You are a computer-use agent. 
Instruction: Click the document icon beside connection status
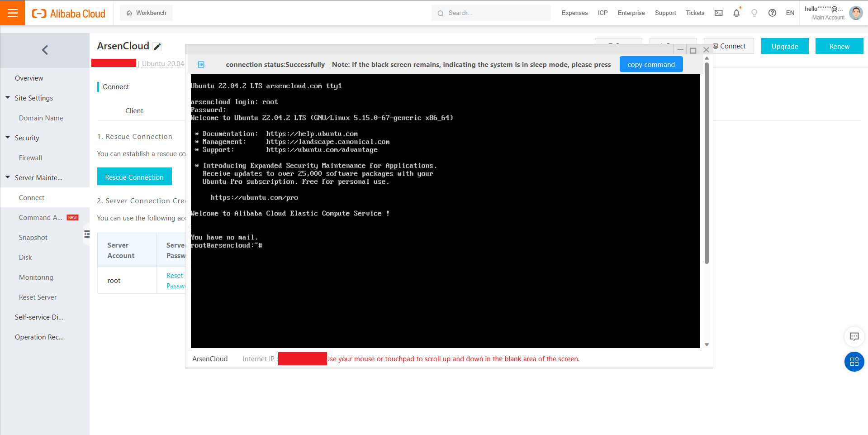coord(201,65)
